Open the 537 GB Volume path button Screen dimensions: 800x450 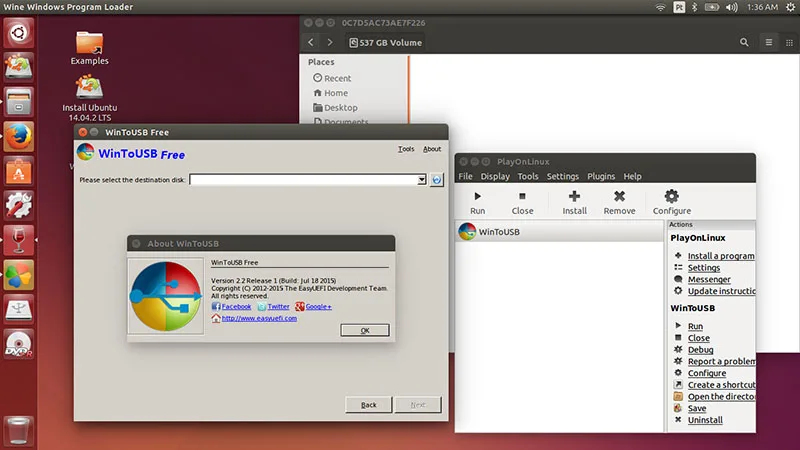click(386, 43)
